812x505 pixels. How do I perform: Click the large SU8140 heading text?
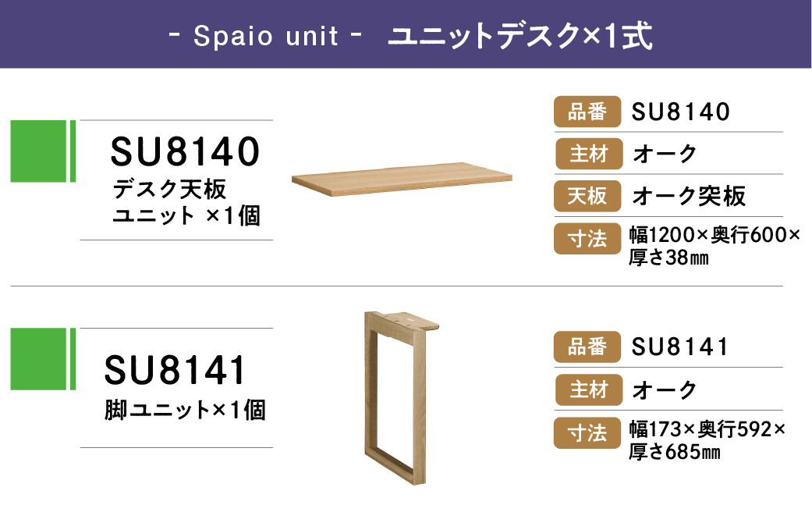185,151
